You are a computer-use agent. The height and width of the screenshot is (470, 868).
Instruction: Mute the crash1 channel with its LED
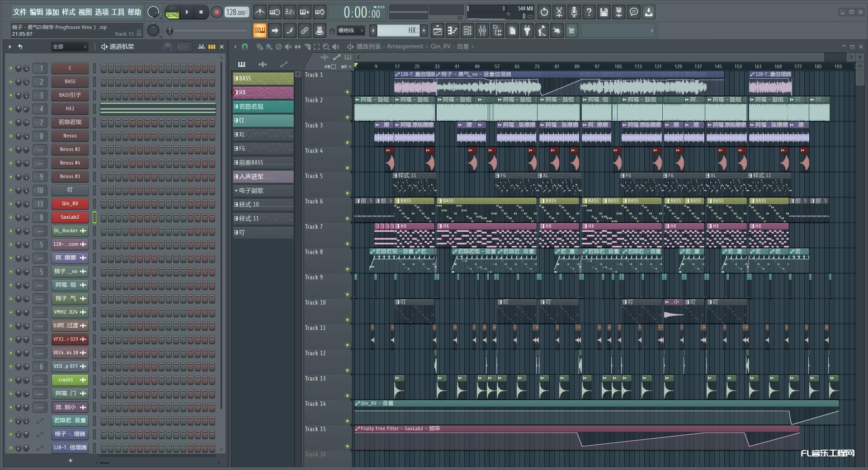[11, 380]
